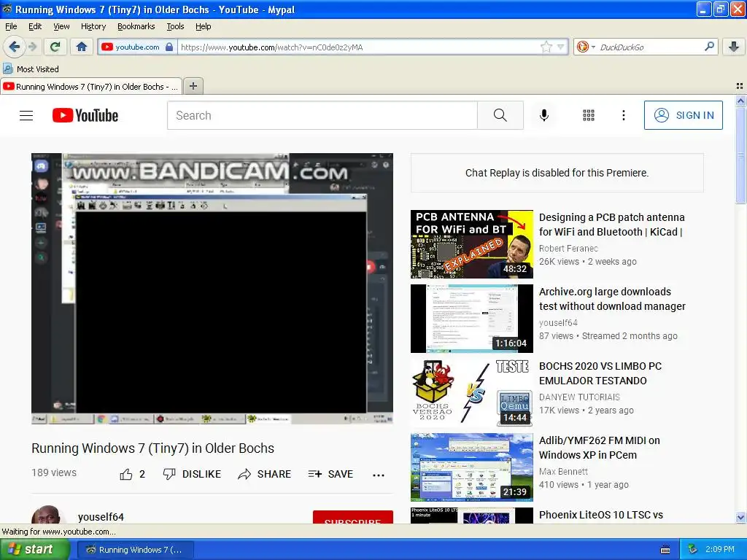Screen dimensions: 747x560
Task: Click Max Bennett channel name
Action: pyautogui.click(x=564, y=471)
